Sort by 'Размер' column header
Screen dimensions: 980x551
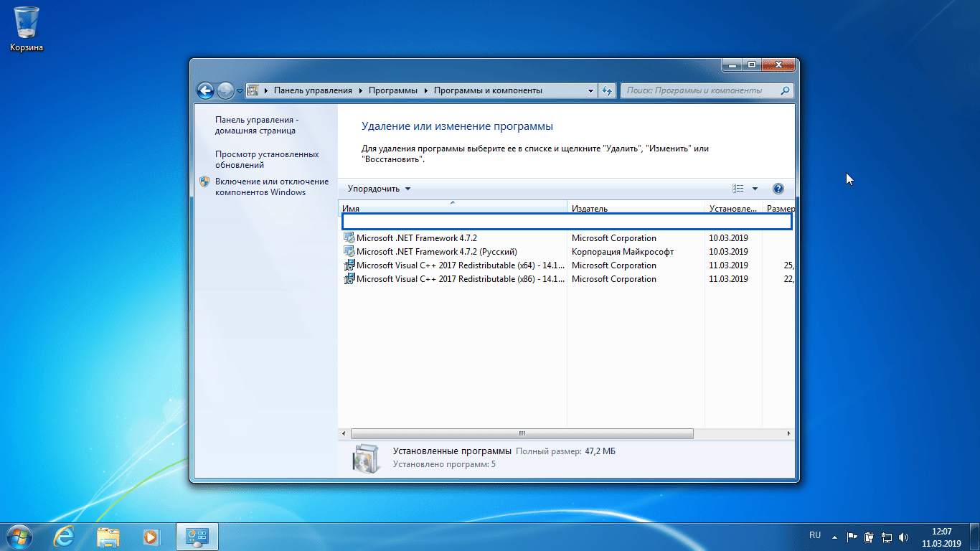[779, 208]
